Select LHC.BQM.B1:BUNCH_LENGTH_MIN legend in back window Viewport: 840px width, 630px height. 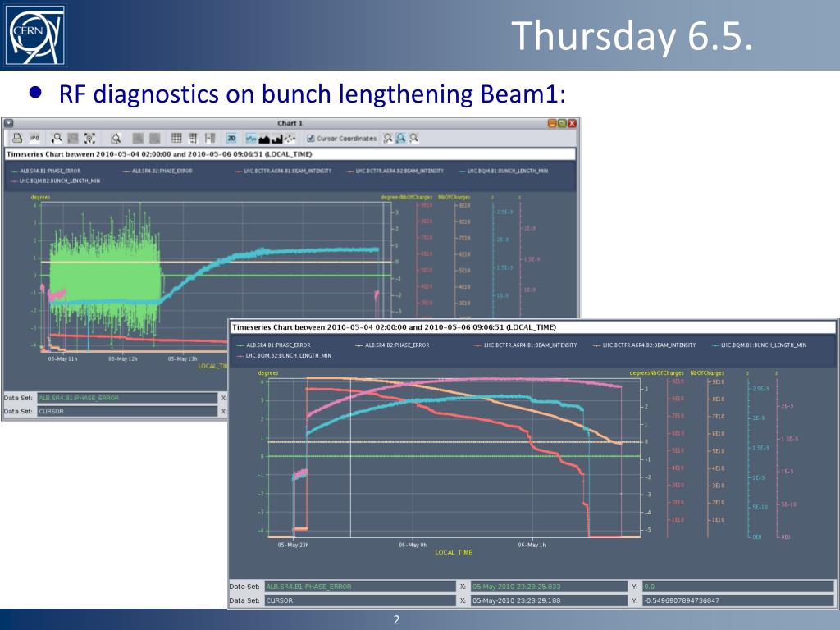(504, 171)
